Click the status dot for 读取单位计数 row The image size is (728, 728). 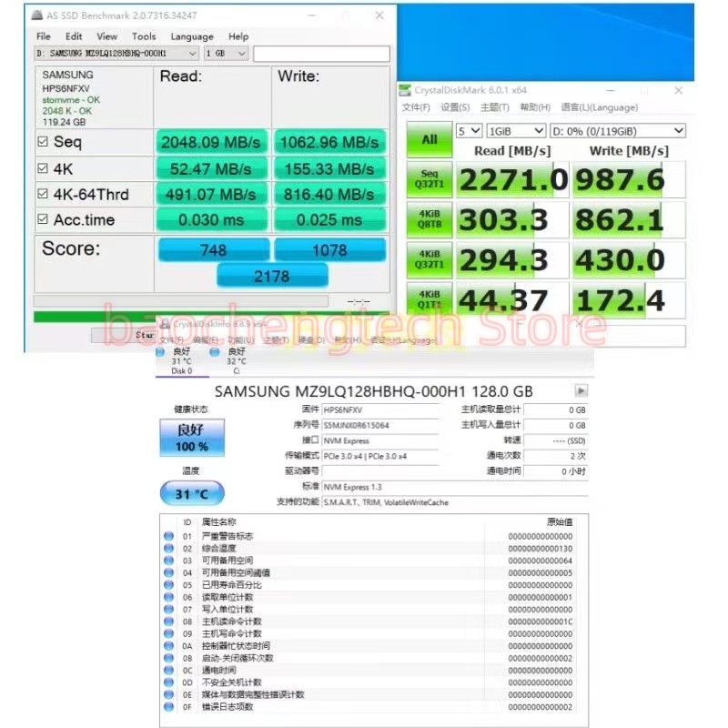[x=168, y=597]
